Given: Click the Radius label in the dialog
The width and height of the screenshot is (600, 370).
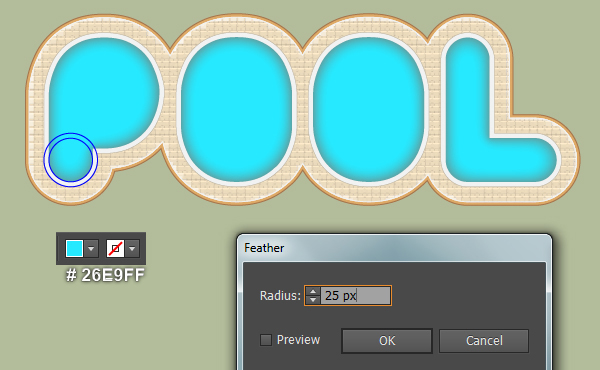Looking at the screenshot, I should [280, 295].
